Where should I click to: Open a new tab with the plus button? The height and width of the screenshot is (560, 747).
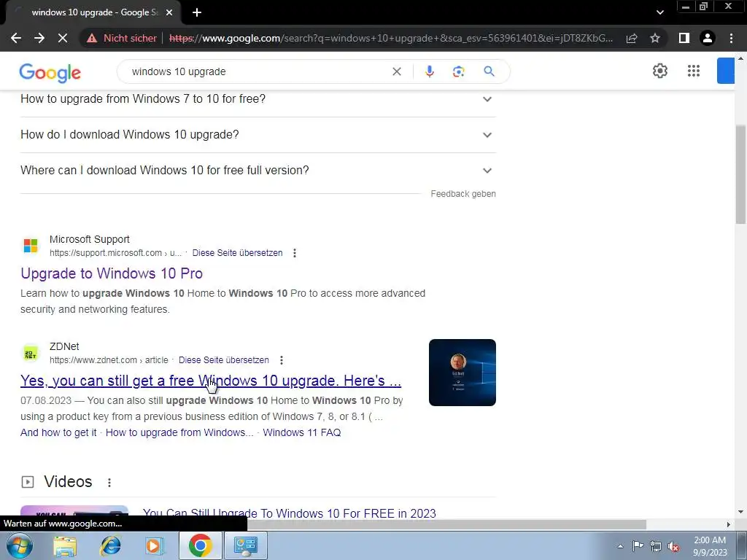[197, 13]
